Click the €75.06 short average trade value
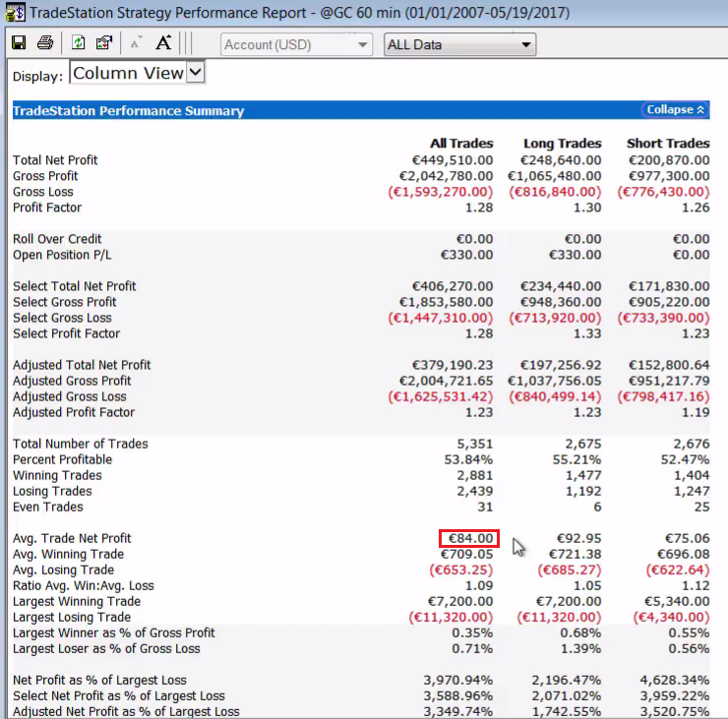Viewport: 728px width, 719px height. coord(687,539)
